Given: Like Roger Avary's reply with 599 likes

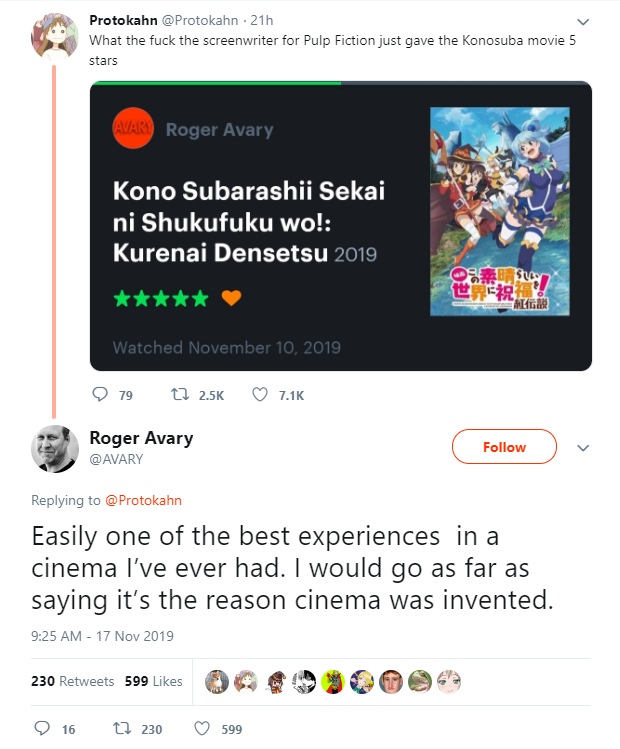Looking at the screenshot, I should point(201,729).
